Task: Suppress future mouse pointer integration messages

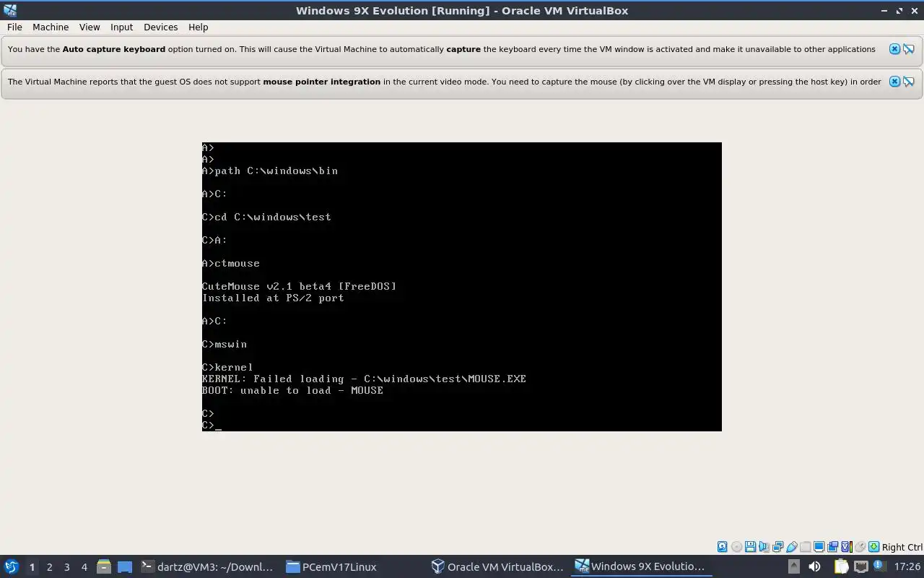Action: point(909,82)
